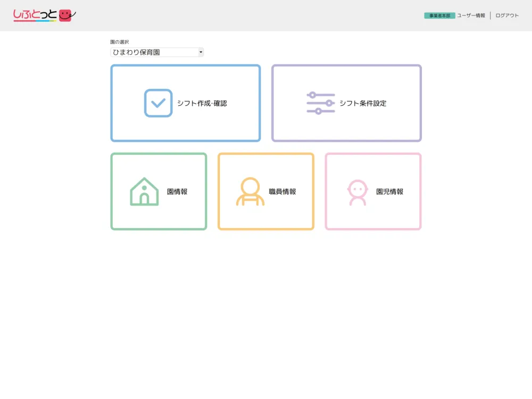Screen dimensions: 532x399
Task: Click the pink child face icon
Action: click(x=358, y=193)
